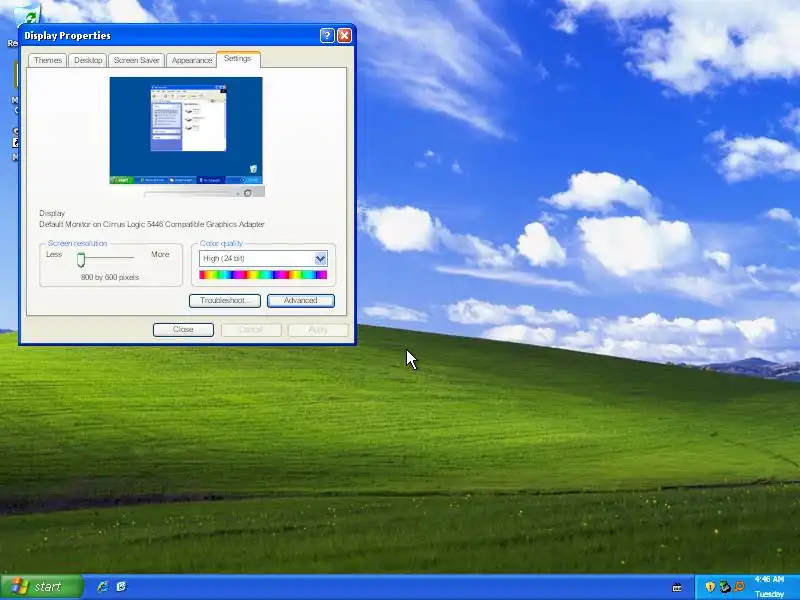Screen dimensions: 800x600
Task: Open the Appearance tab
Action: click(191, 60)
